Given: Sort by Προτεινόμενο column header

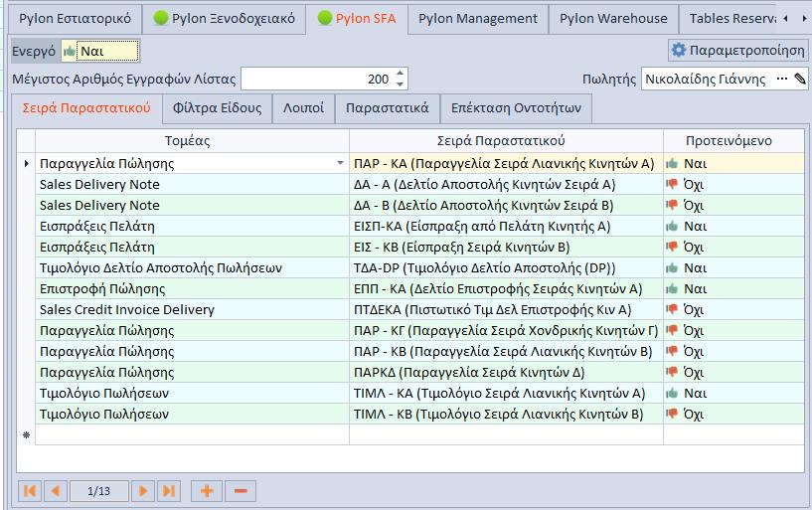Looking at the screenshot, I should pyautogui.click(x=733, y=141).
